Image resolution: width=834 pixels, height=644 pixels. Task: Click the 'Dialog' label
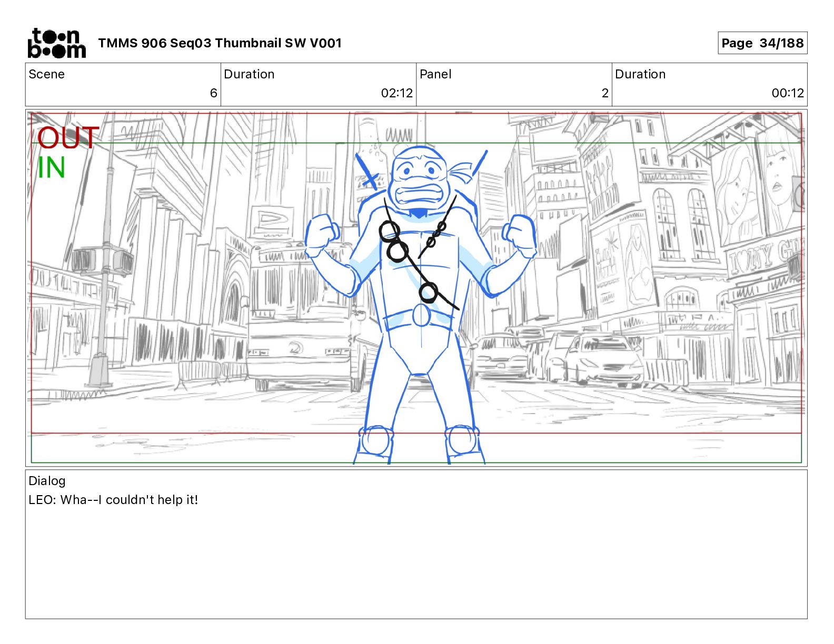click(47, 481)
